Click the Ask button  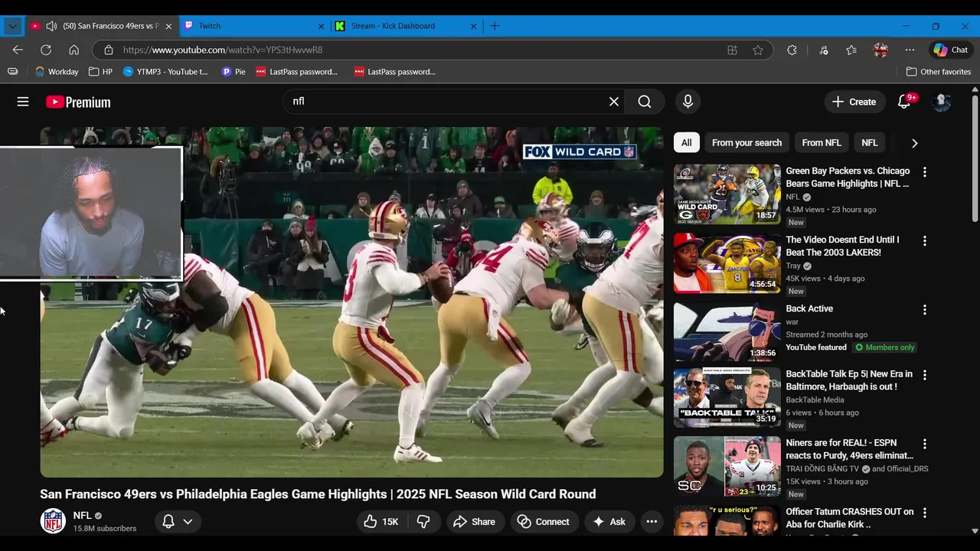pyautogui.click(x=609, y=522)
